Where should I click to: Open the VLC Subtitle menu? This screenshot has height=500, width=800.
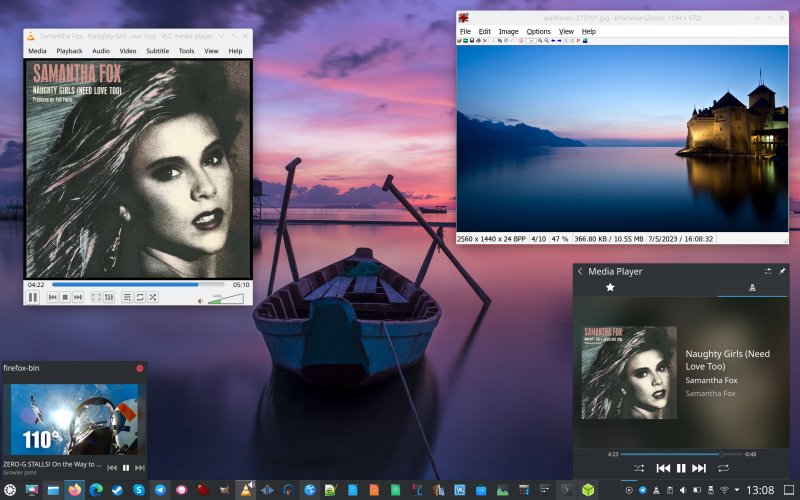(x=158, y=51)
